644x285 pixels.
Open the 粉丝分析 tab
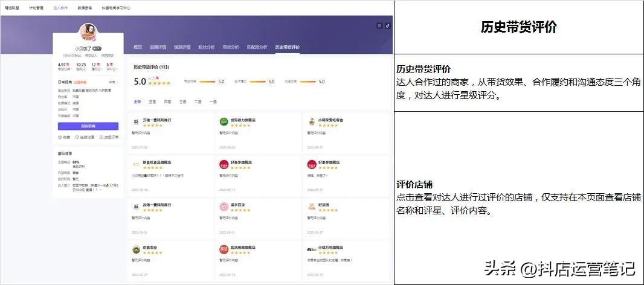point(207,47)
